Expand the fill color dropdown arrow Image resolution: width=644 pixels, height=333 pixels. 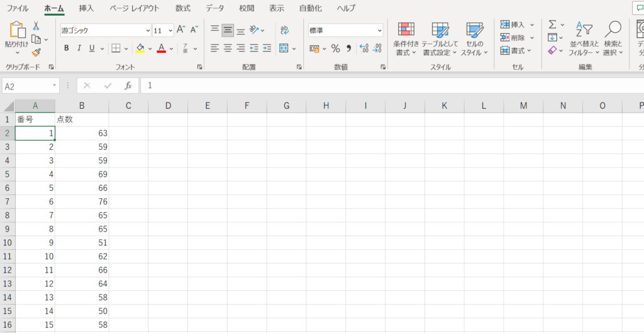tap(150, 48)
